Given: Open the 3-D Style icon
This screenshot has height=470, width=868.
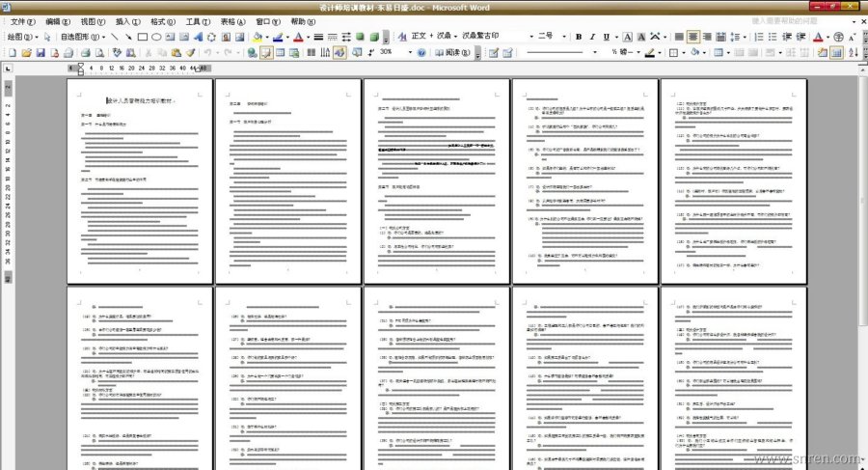Looking at the screenshot, I should 374,37.
